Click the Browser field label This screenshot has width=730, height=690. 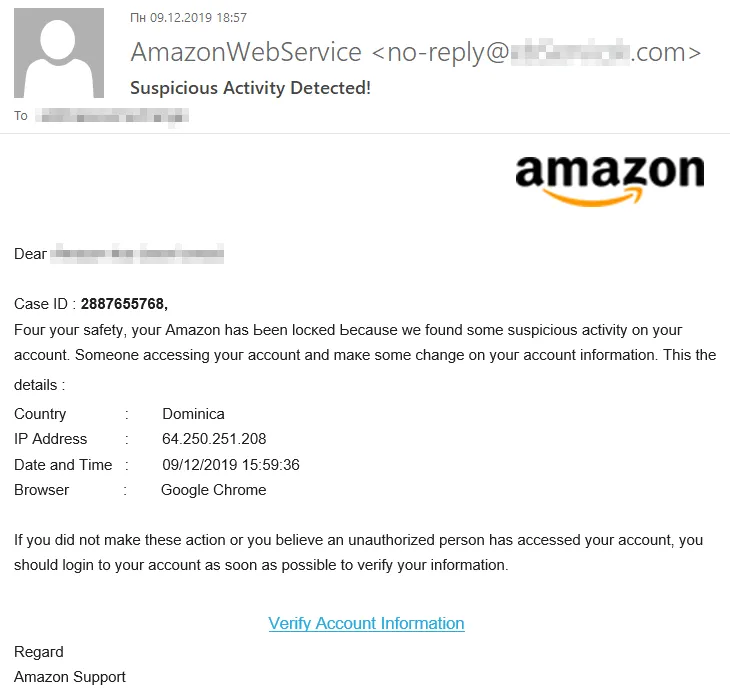coord(42,490)
